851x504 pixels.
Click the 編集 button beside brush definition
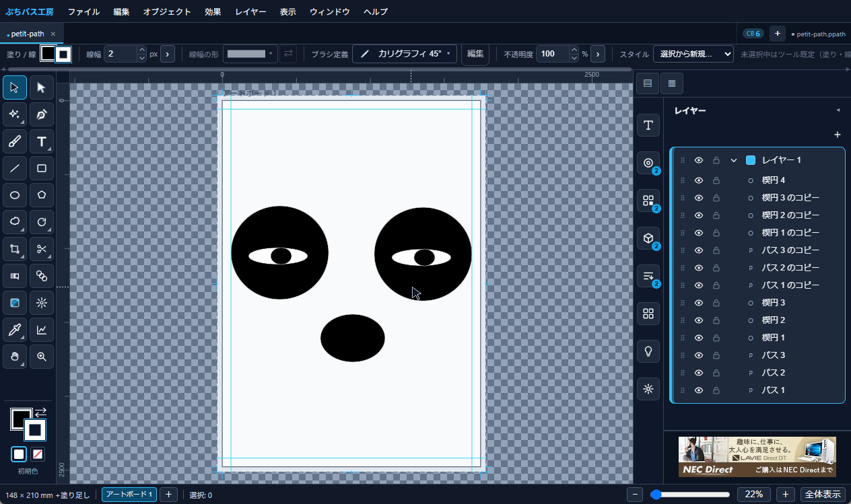coord(475,54)
